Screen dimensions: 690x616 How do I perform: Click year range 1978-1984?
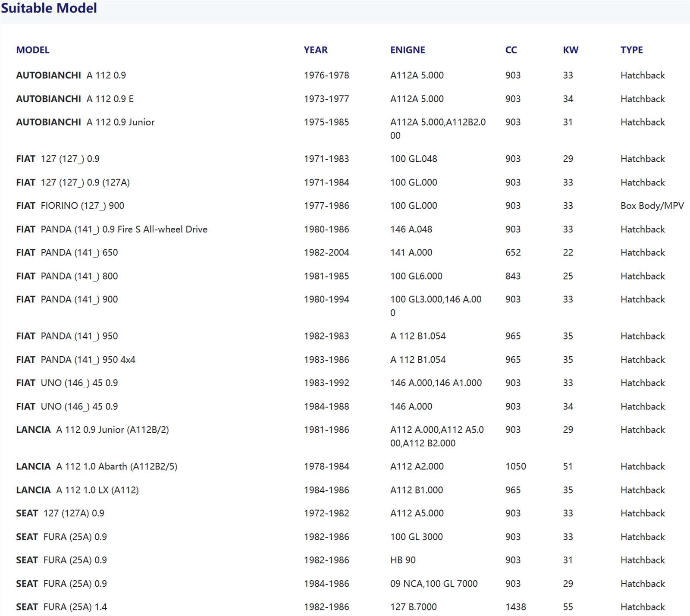(326, 467)
